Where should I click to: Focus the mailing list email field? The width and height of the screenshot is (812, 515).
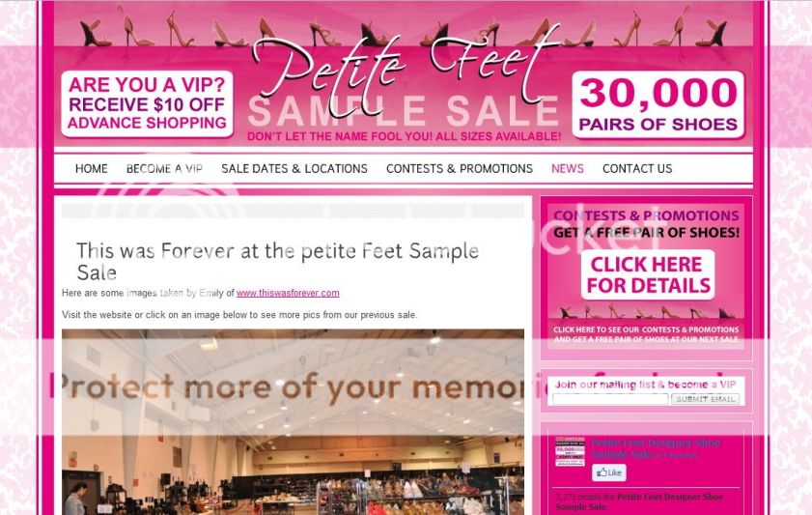click(610, 399)
